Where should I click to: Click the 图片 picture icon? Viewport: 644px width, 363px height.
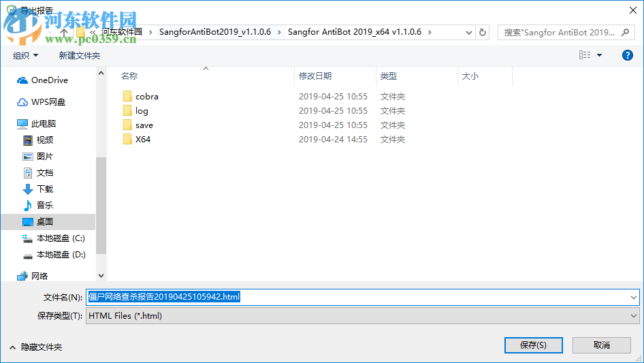pos(27,157)
